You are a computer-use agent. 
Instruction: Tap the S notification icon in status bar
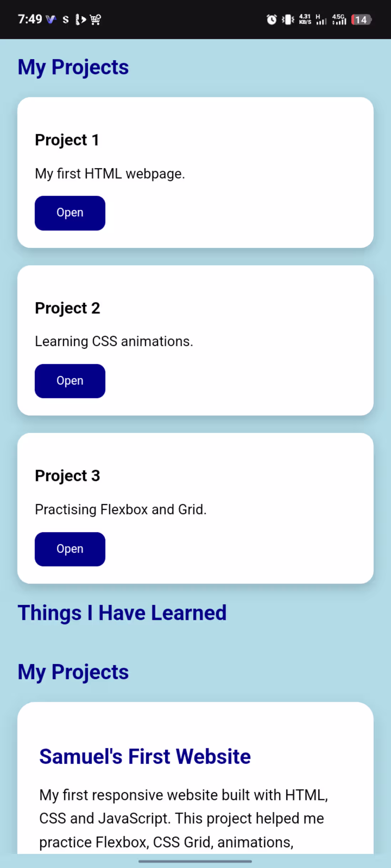(x=65, y=20)
